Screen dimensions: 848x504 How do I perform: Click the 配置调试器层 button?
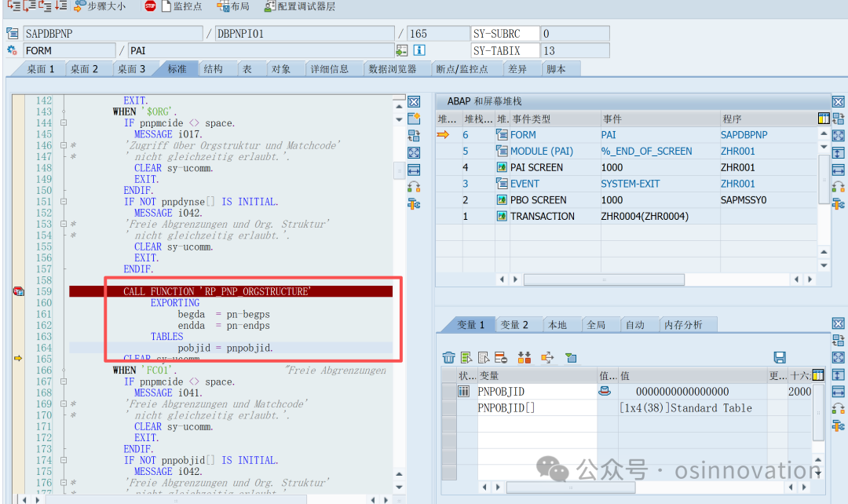tap(300, 6)
